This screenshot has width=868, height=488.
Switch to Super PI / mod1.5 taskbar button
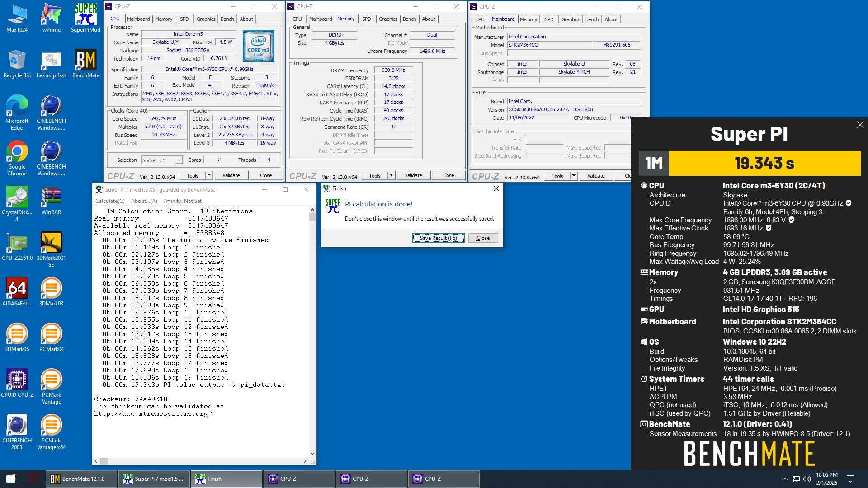[154, 479]
